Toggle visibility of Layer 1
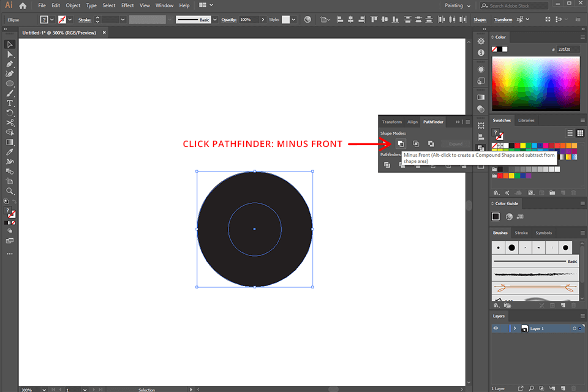This screenshot has height=392, width=588. 497,328
